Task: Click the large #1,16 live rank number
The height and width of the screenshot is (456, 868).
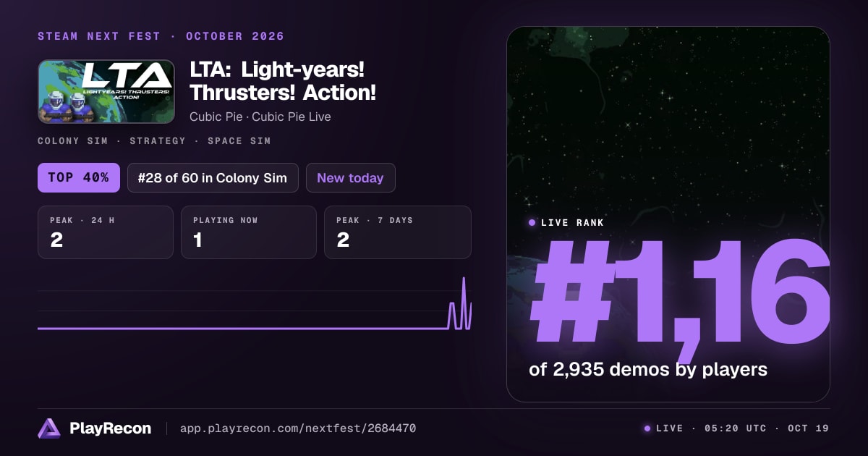Action: [680, 292]
